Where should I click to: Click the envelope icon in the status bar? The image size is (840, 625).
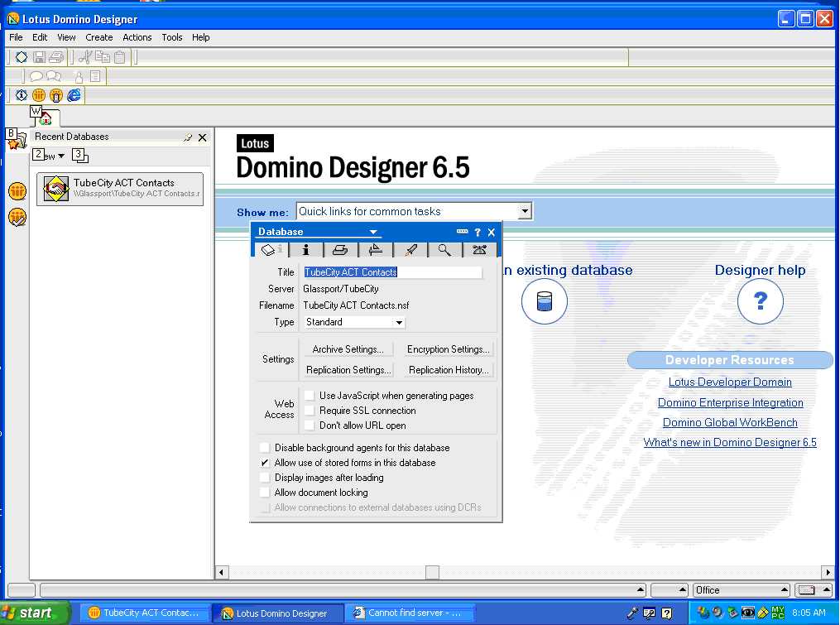806,590
